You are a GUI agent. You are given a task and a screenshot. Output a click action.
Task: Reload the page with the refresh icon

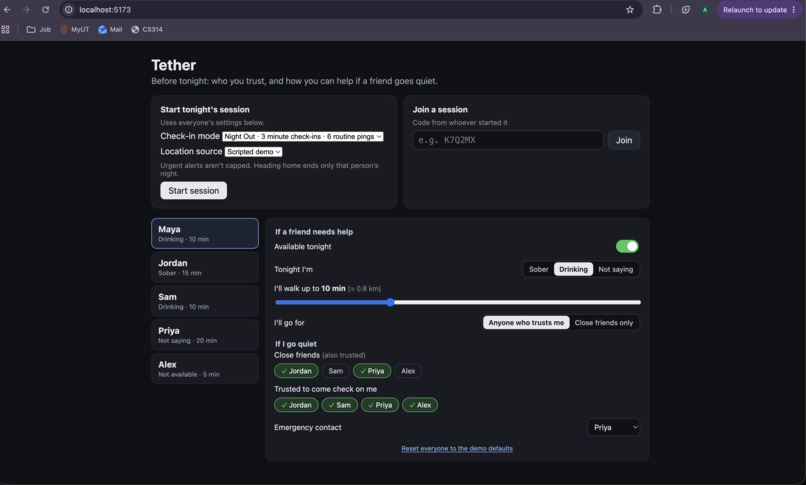click(46, 10)
